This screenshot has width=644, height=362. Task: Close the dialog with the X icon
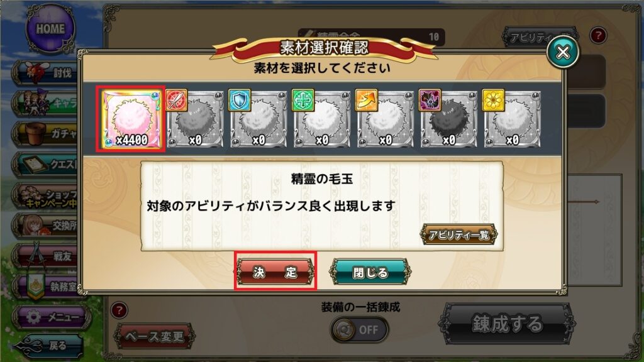pos(563,52)
